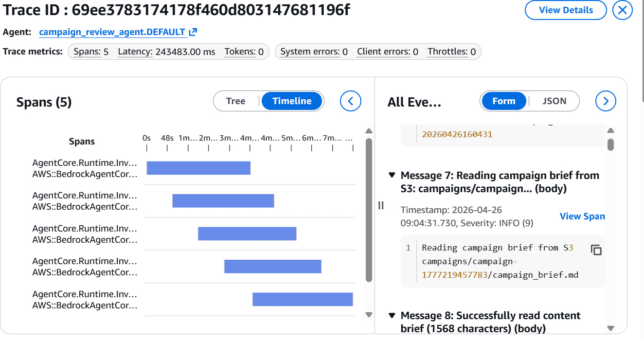Click events panel scrollbar down arrow
The width and height of the screenshot is (644, 340).
[610, 328]
